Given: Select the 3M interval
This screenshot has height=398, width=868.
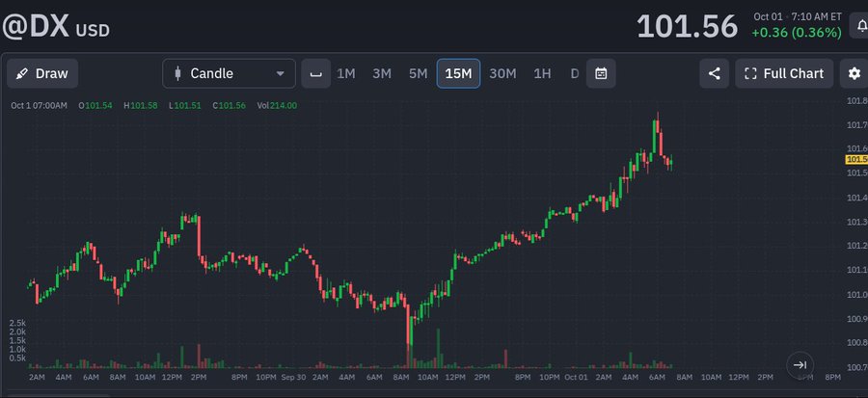Looking at the screenshot, I should (382, 73).
